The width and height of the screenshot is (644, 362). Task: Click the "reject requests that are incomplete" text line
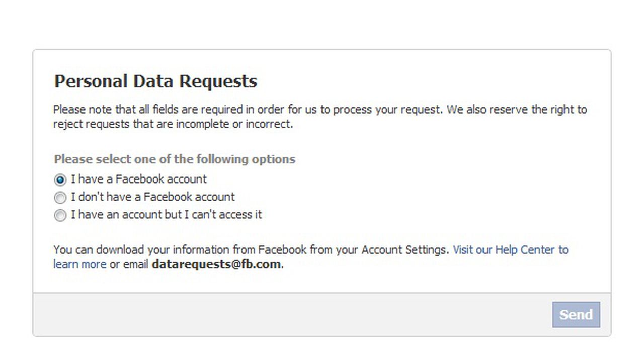coord(173,124)
